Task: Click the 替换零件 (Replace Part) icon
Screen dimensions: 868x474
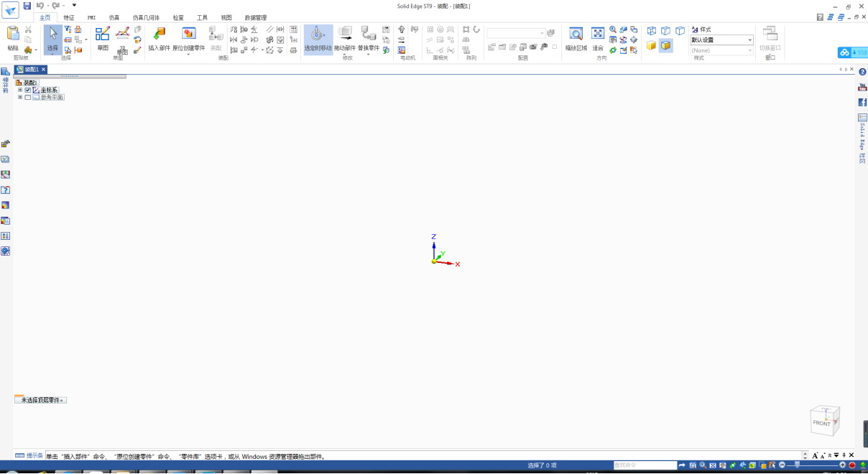Action: 368,34
